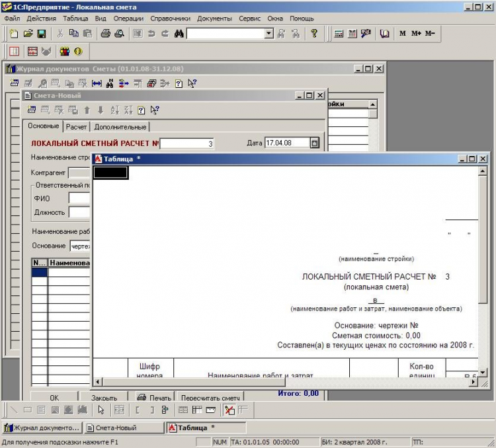
Task: Click the Undo arrow icon
Action: 151,34
